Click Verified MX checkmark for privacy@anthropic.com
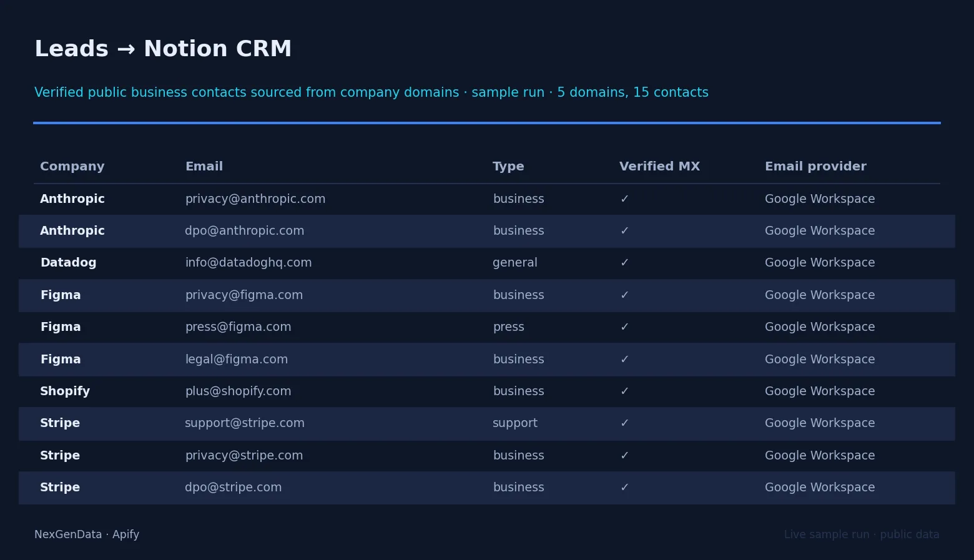The height and width of the screenshot is (560, 974). [624, 199]
